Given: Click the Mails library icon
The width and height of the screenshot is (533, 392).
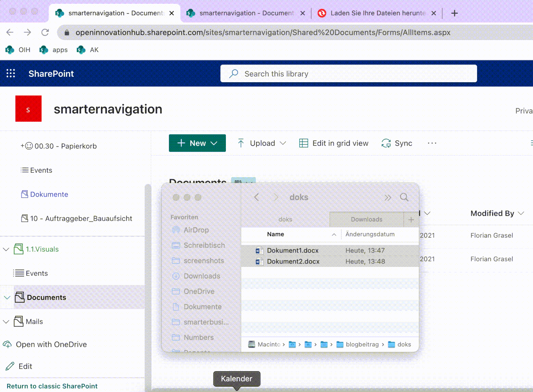Looking at the screenshot, I should (19, 321).
